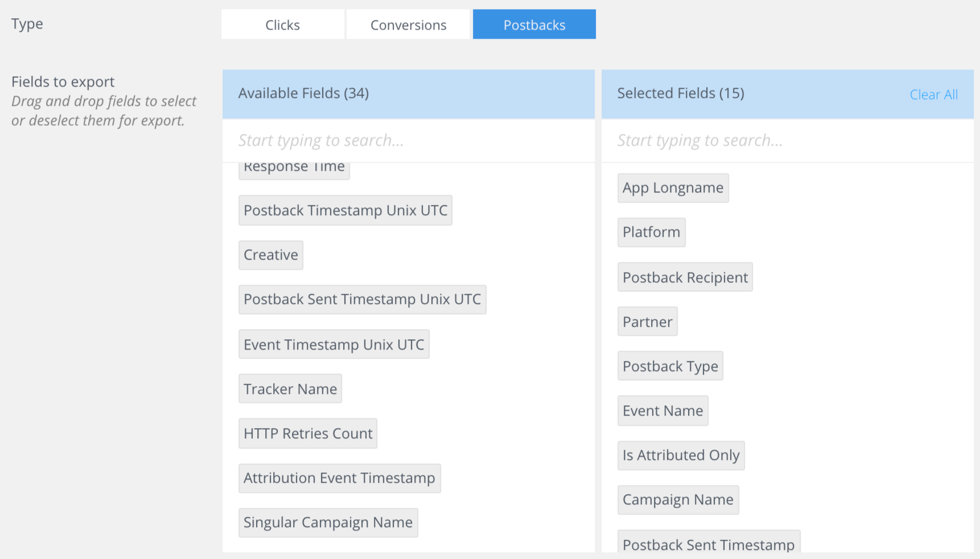980x559 pixels.
Task: Select the Postback Timestamp Unix UTC field
Action: (x=345, y=210)
